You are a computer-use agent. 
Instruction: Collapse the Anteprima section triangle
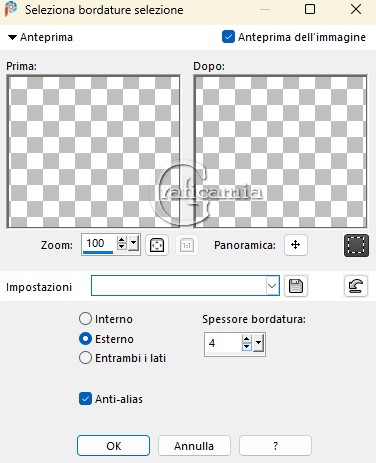point(12,37)
